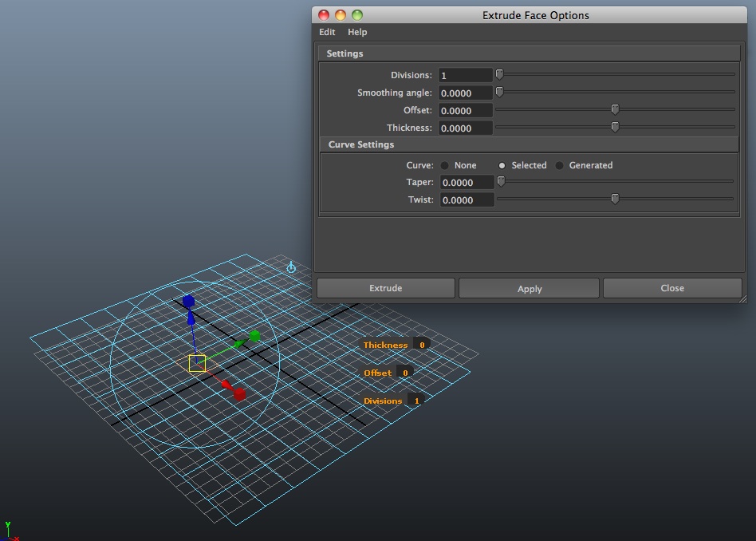Select the None curve option
Viewport: 756px width, 541px height.
point(445,165)
